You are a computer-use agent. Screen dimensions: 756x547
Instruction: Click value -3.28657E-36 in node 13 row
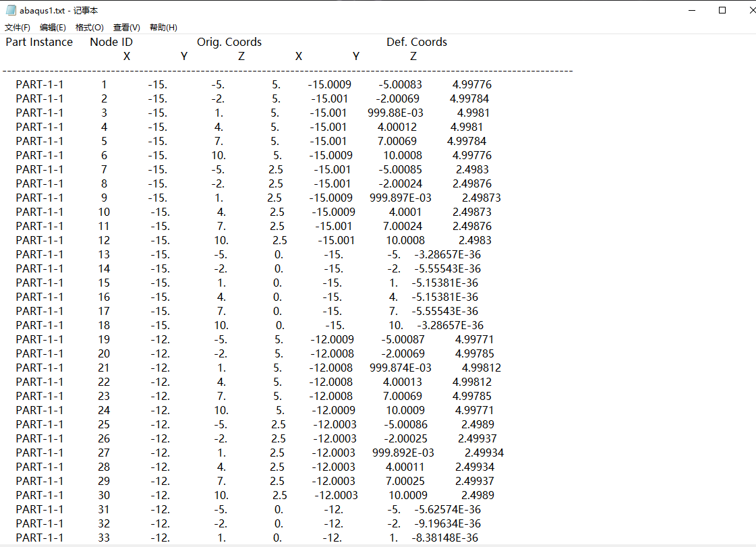click(x=447, y=255)
